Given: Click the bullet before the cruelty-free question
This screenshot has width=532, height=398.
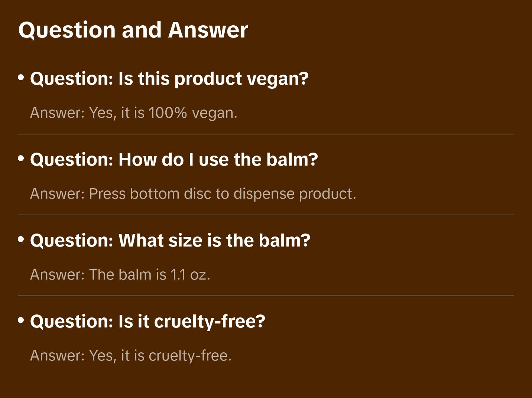Looking at the screenshot, I should [21, 320].
